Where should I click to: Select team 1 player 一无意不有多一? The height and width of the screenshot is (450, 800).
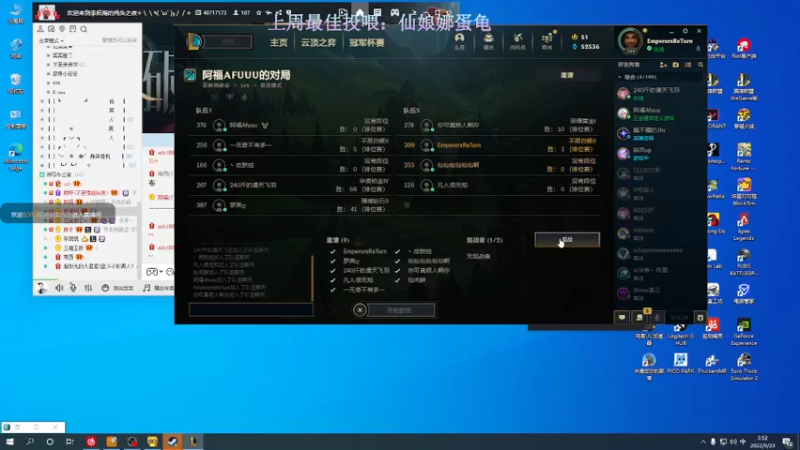point(291,145)
